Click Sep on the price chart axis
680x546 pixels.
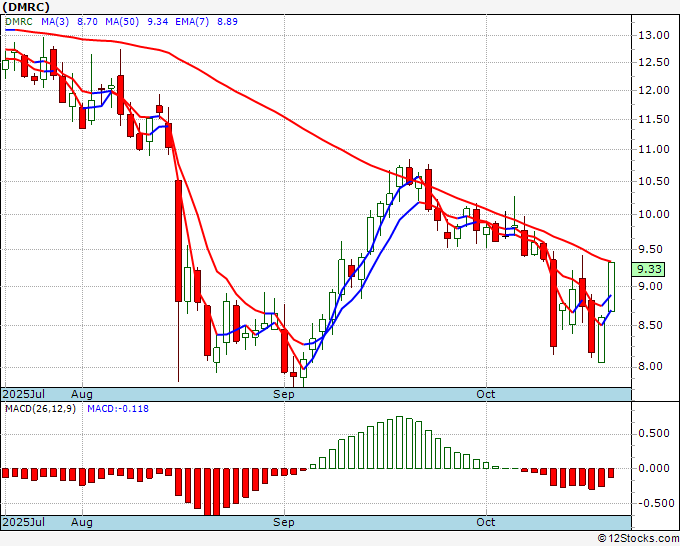pos(284,394)
